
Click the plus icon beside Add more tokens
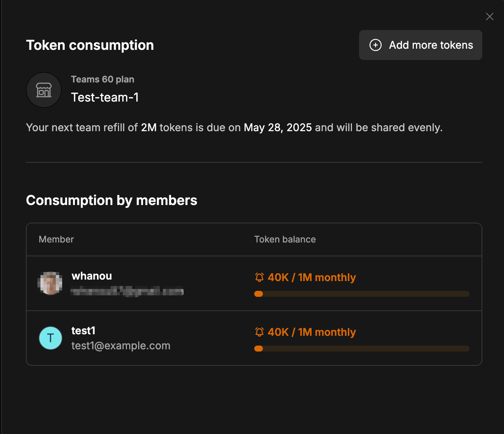point(375,45)
